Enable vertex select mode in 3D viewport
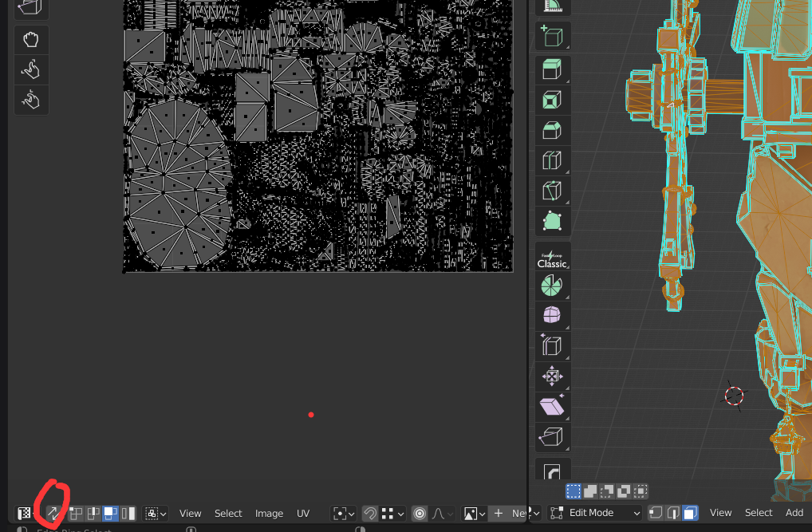 pos(656,513)
